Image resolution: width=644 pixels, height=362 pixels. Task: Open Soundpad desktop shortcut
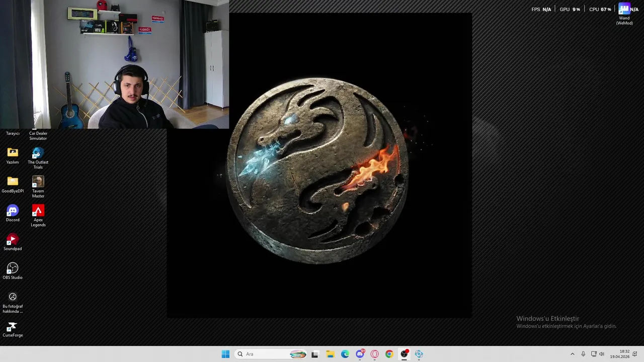13,242
